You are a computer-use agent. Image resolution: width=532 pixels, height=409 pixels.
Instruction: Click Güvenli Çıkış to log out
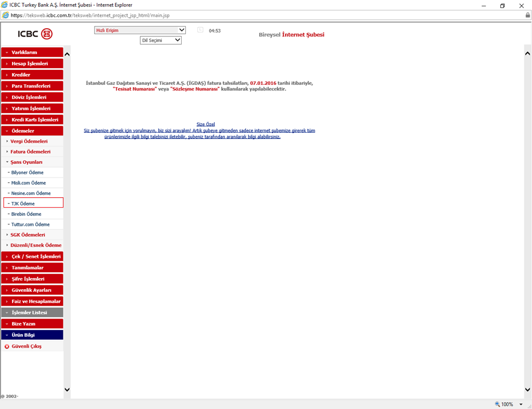click(27, 346)
